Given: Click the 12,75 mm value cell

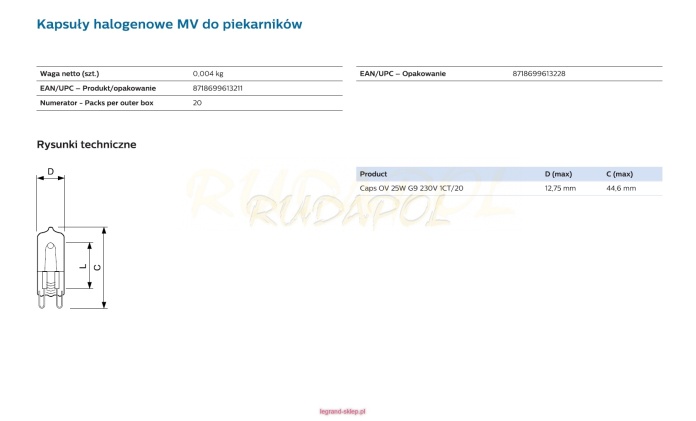Looking at the screenshot, I should [x=560, y=188].
